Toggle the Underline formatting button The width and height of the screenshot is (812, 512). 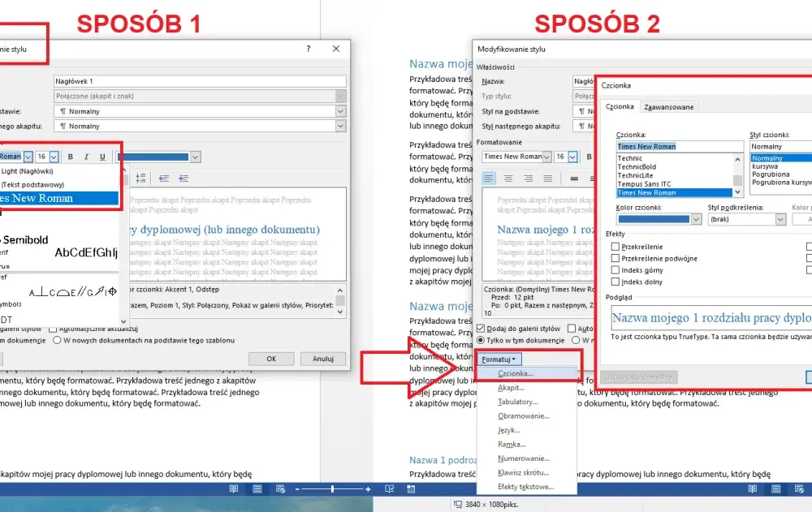(102, 157)
